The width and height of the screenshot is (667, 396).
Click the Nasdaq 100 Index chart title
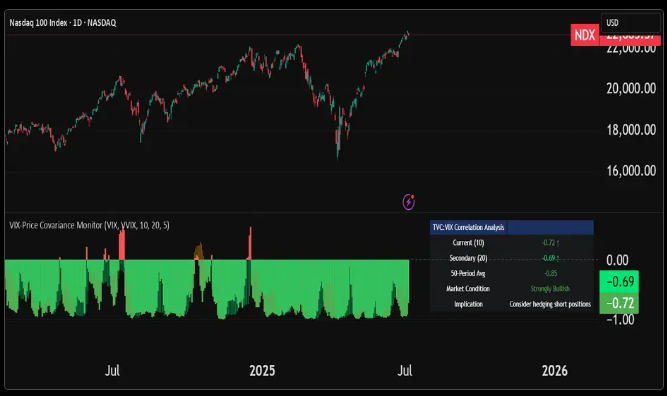(x=63, y=23)
